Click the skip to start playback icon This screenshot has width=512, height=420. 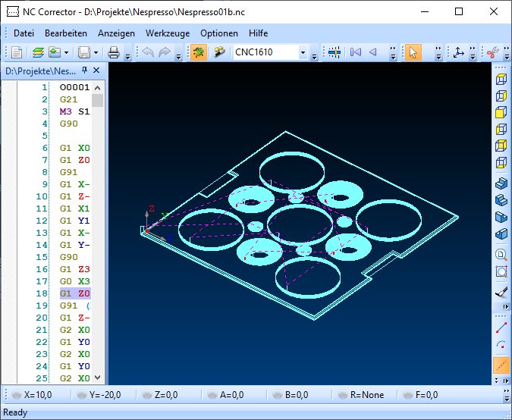coord(355,52)
